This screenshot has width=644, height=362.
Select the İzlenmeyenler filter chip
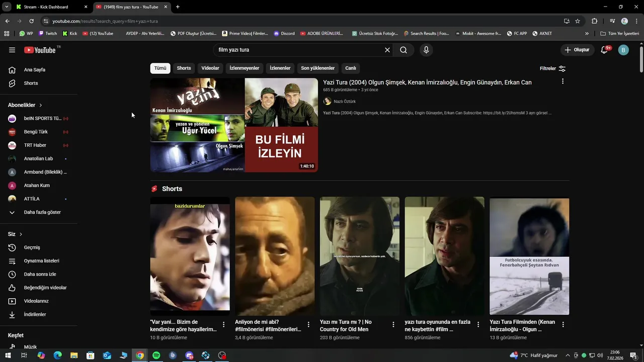tap(245, 68)
